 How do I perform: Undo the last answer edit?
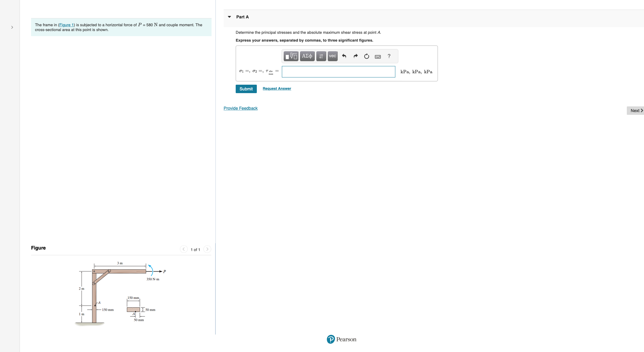(344, 56)
